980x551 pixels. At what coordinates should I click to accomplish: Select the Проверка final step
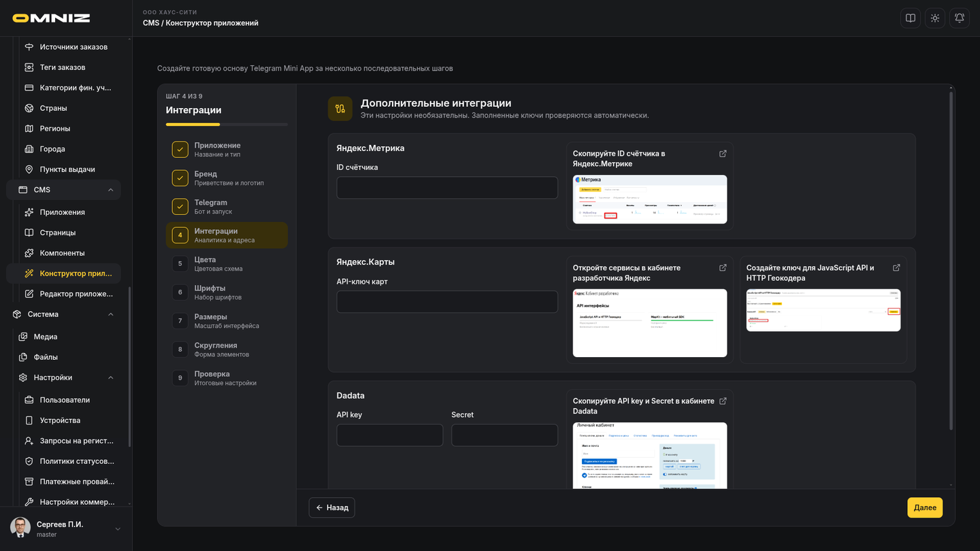click(227, 378)
